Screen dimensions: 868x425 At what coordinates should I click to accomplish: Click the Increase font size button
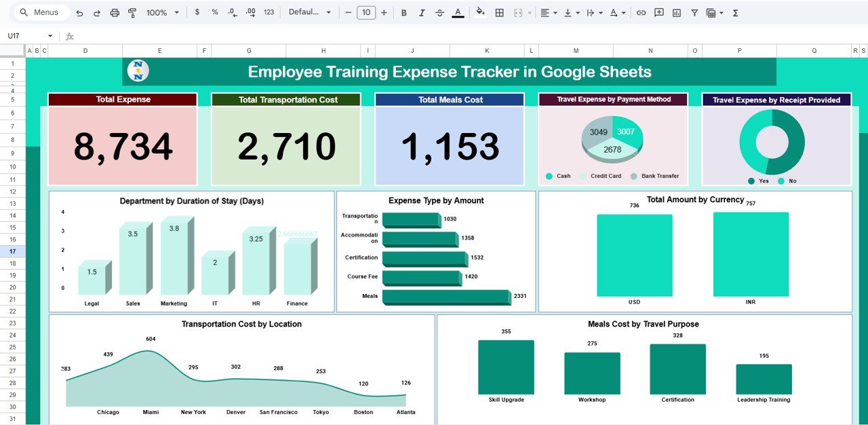[382, 12]
